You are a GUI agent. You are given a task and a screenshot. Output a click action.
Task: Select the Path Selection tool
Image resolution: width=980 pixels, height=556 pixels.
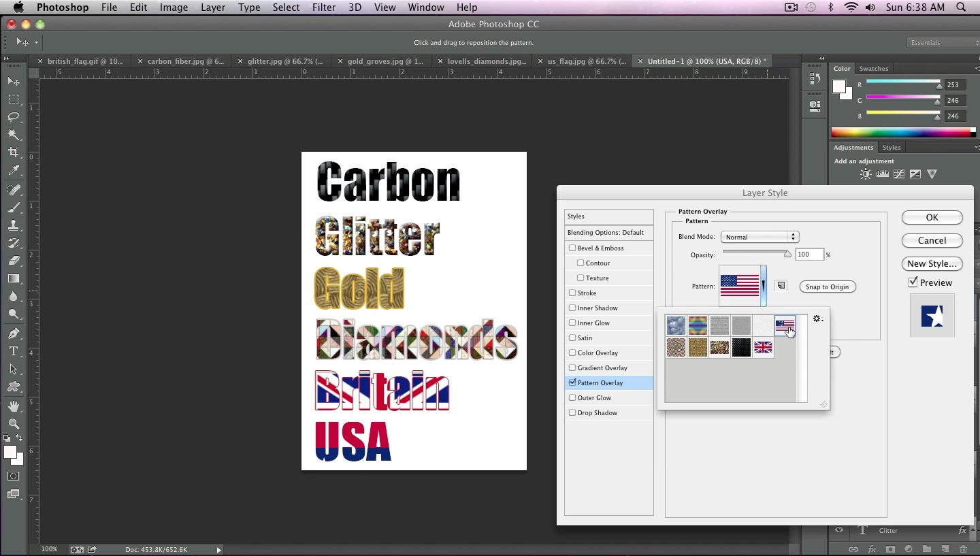pyautogui.click(x=14, y=369)
